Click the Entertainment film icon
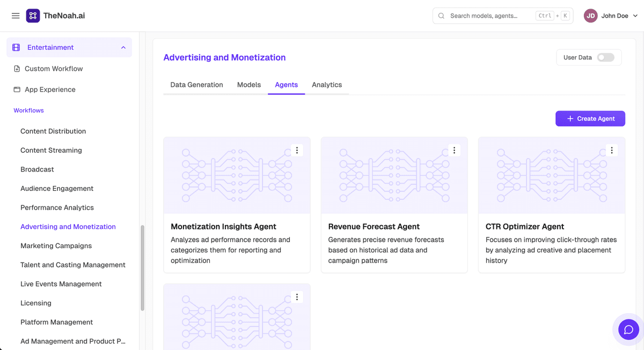This screenshot has width=644, height=350. point(16,47)
